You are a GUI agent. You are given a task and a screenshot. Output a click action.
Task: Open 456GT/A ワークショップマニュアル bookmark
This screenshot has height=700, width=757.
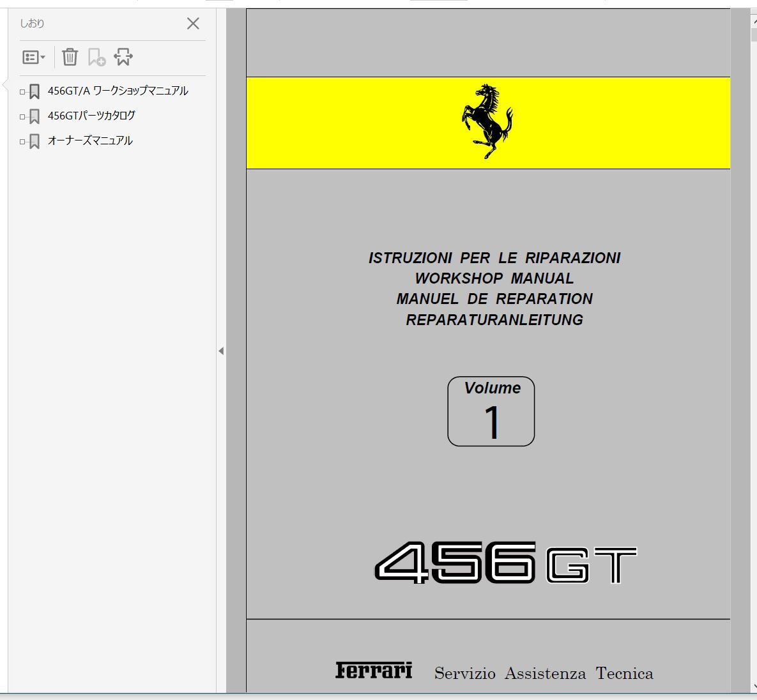118,91
